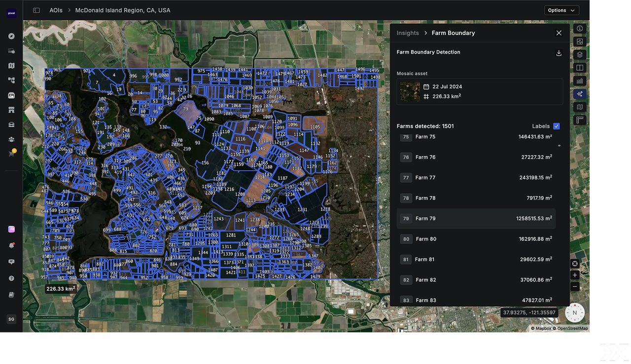Go back to the Insights breadcrumb
The image size is (631, 364).
point(408,33)
